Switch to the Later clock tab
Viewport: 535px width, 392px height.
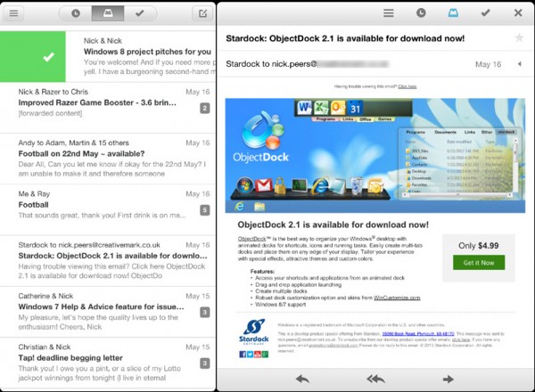pyautogui.click(x=76, y=13)
